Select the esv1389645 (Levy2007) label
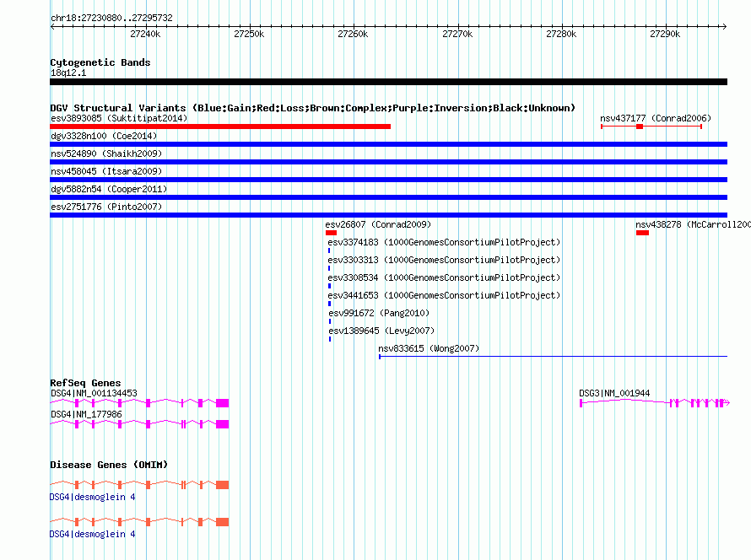751x560 pixels. click(x=381, y=331)
